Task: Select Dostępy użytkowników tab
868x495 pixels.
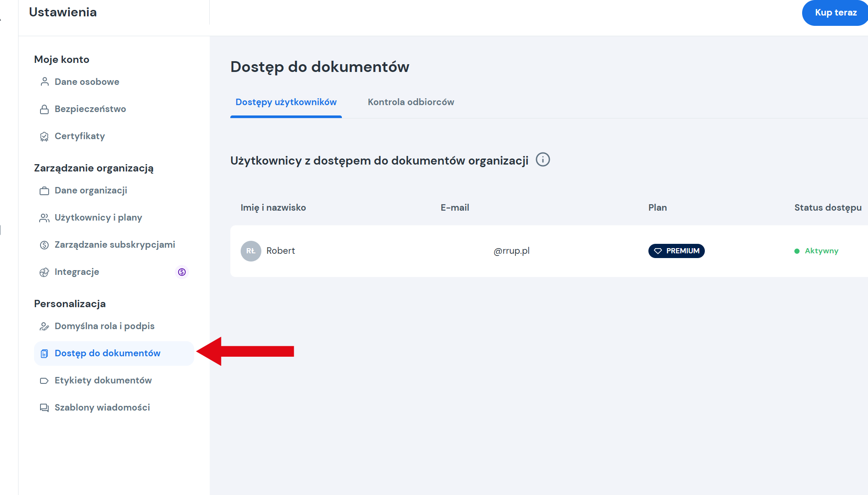Action: point(286,102)
